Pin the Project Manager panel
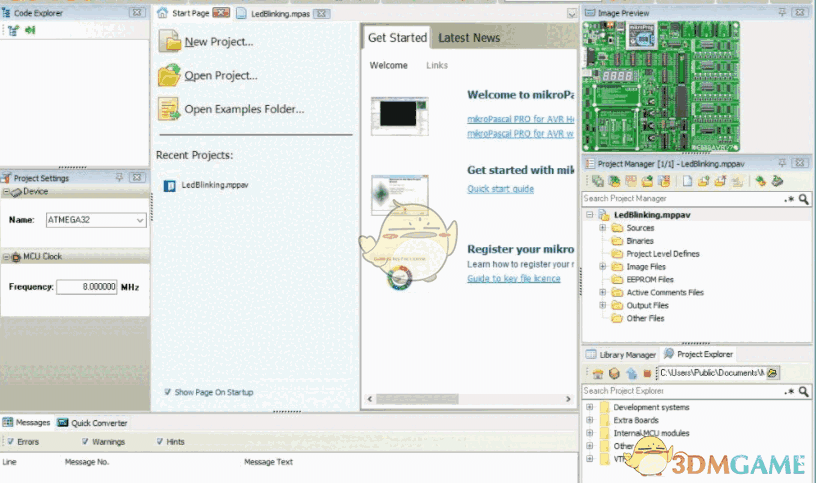816x483 pixels. [782, 163]
